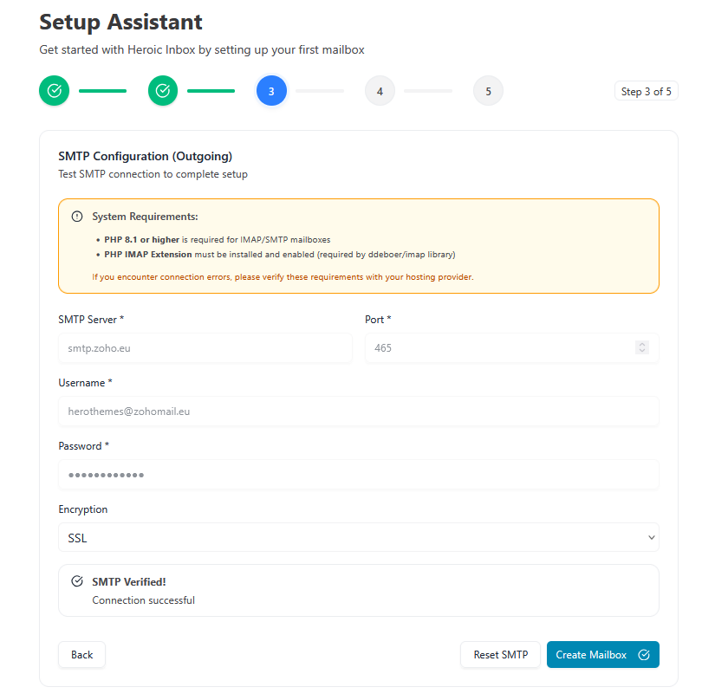Click the progress bar between steps 3 and 4
This screenshot has height=700, width=728.
coord(320,91)
